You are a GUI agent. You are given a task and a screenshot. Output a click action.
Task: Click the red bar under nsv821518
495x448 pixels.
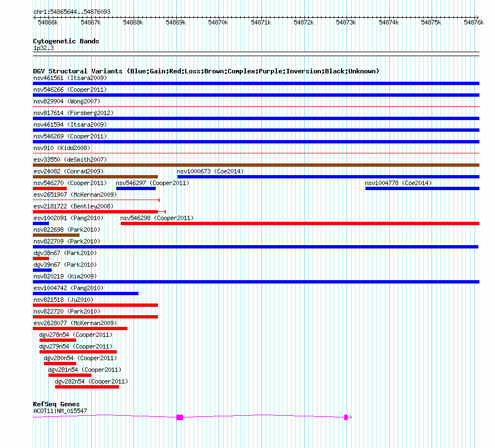click(x=95, y=305)
